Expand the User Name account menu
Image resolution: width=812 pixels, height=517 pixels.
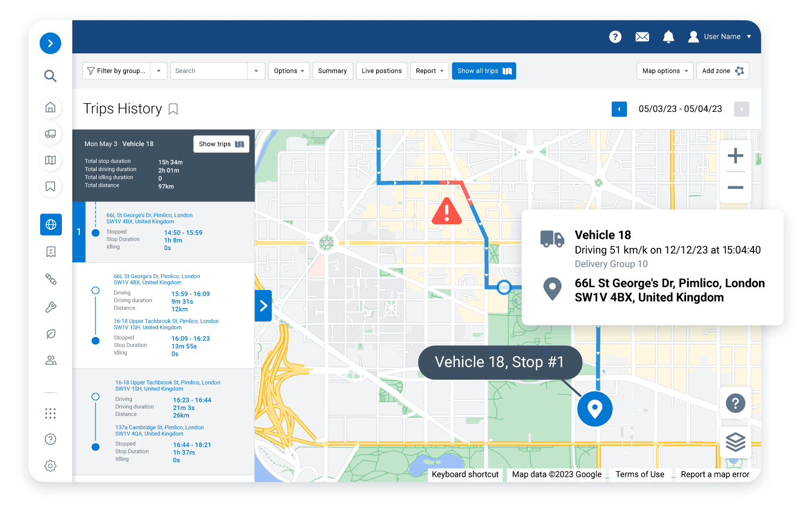[720, 37]
